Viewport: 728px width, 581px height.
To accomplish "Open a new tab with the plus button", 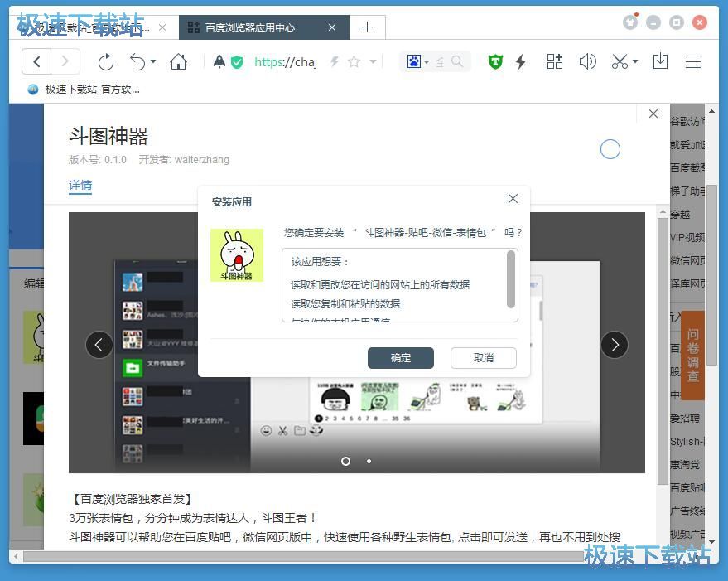I will (367, 27).
